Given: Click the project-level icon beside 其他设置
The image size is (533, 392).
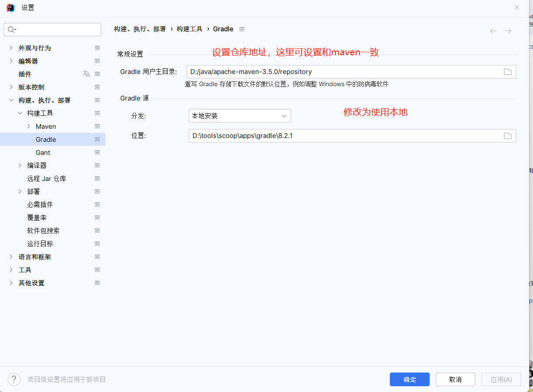Looking at the screenshot, I should [98, 283].
